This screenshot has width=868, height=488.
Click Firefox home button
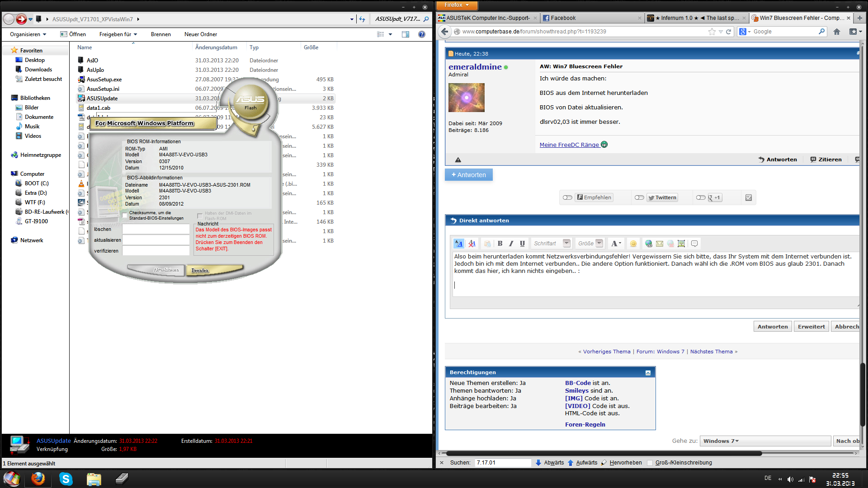[837, 32]
